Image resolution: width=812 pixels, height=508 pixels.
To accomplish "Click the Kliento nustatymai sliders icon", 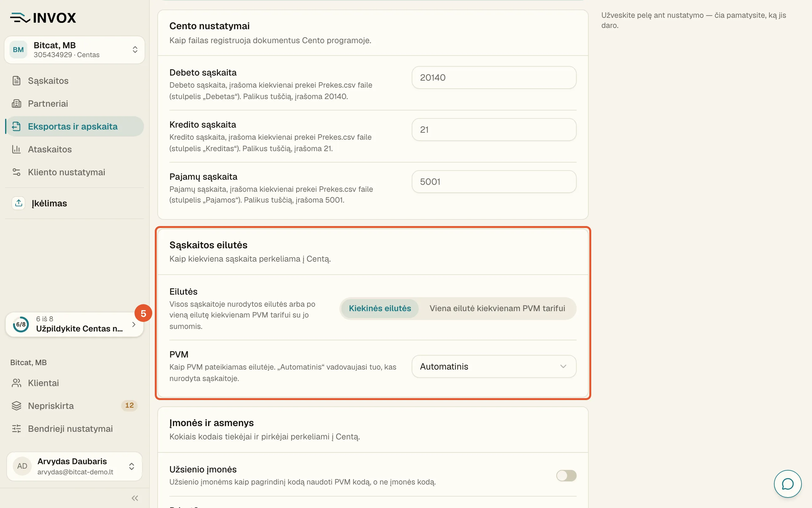I will [x=16, y=172].
